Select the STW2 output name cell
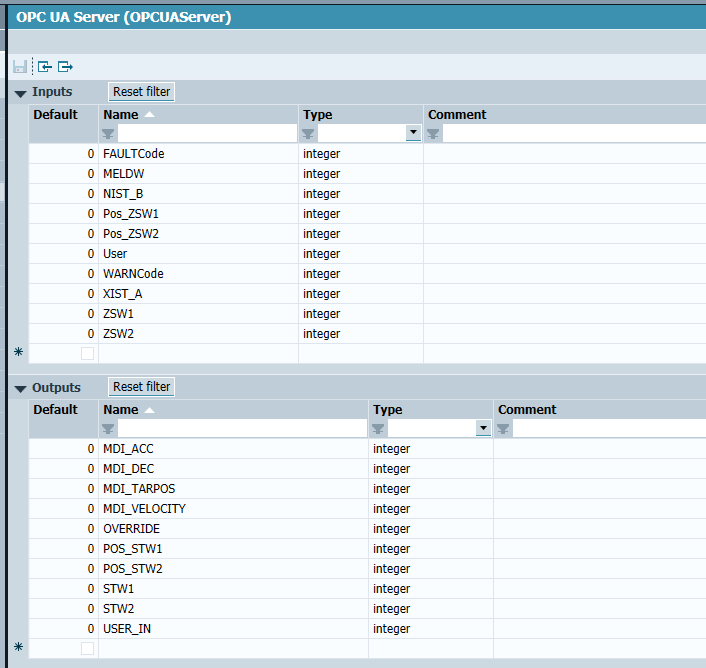This screenshot has width=706, height=668. pyautogui.click(x=233, y=609)
